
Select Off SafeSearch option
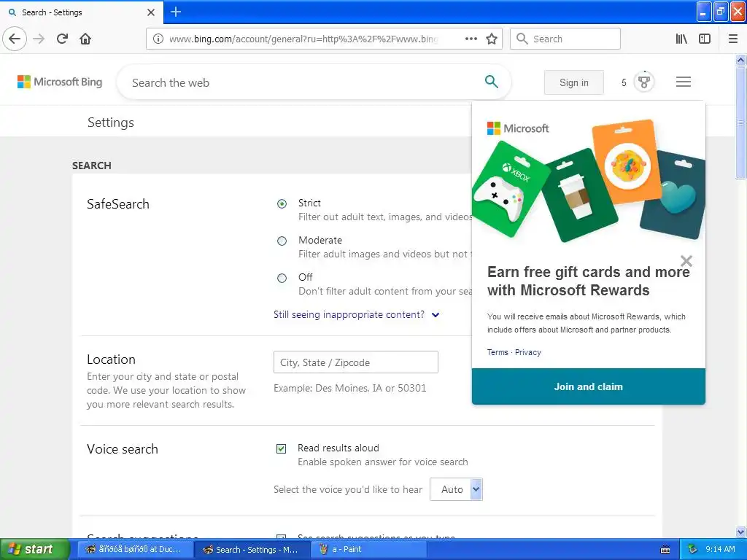(282, 278)
